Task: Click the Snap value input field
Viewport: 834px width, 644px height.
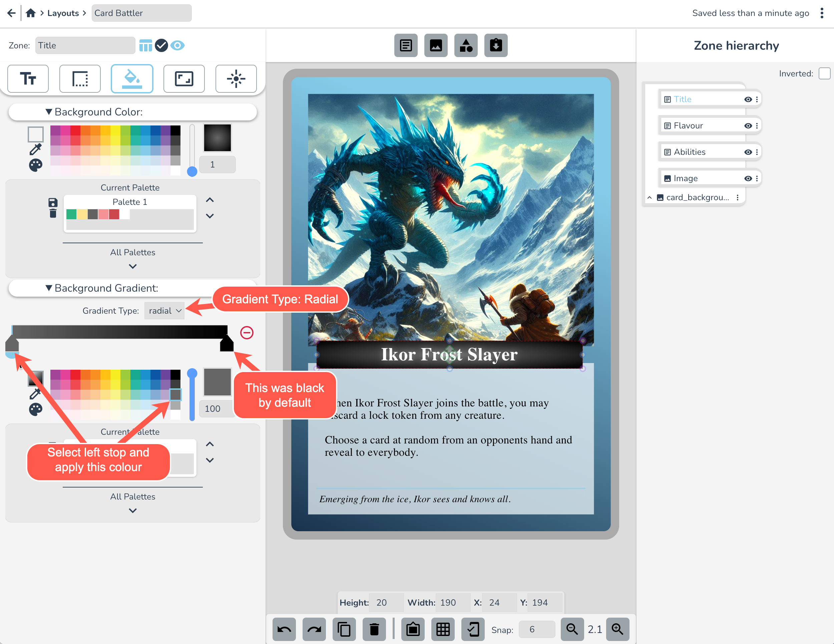Action: (x=536, y=629)
